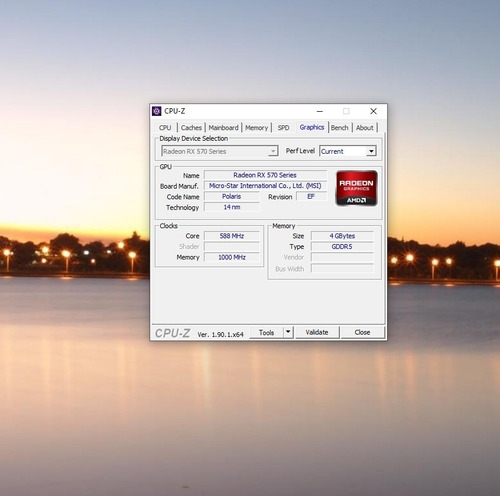Screen dimensions: 500x496
Task: Open the Bench tab
Action: click(340, 128)
